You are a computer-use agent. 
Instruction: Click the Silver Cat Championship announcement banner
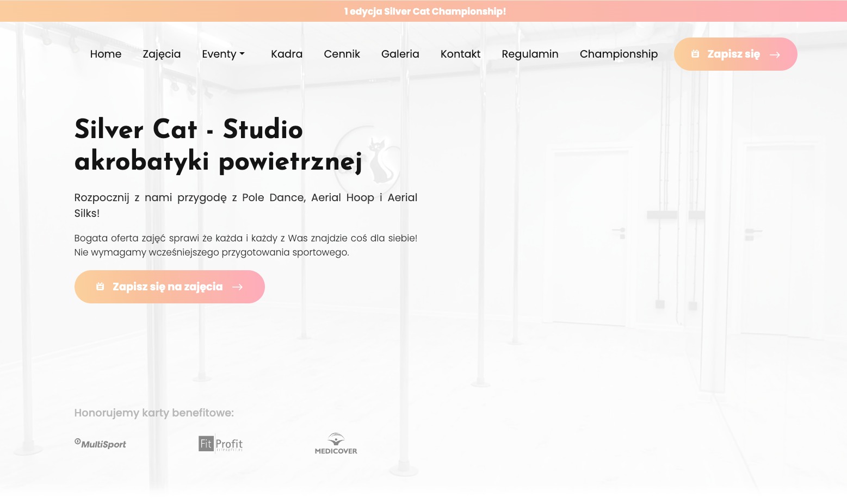(425, 11)
